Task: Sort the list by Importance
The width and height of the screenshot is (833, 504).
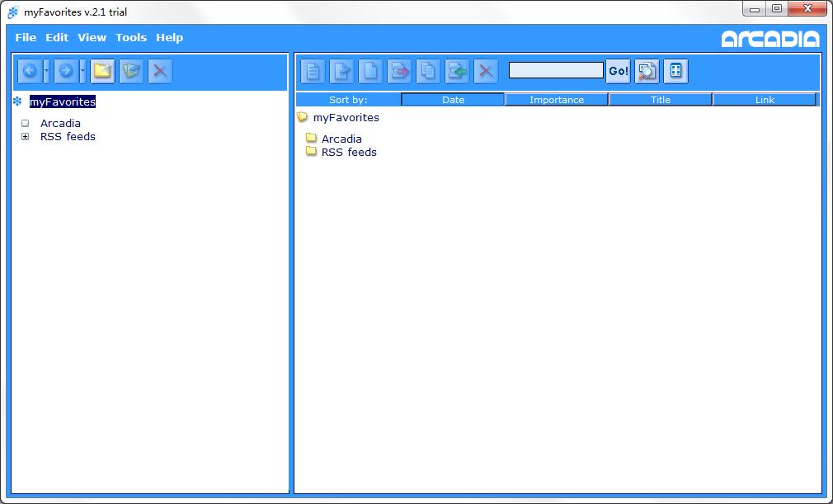Action: click(557, 100)
